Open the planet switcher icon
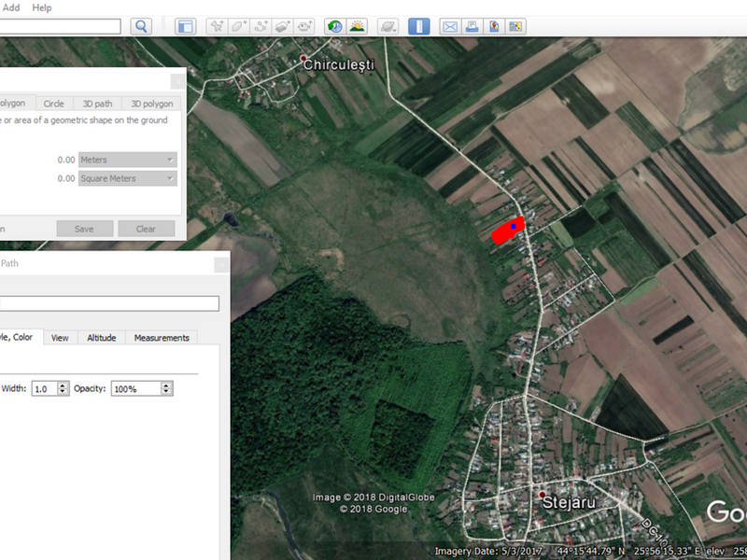 388,26
